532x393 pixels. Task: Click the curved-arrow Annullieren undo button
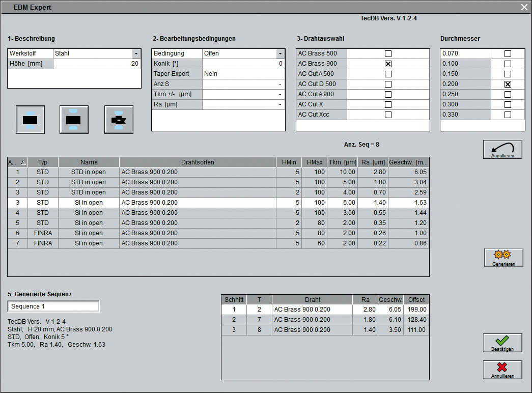click(x=502, y=150)
